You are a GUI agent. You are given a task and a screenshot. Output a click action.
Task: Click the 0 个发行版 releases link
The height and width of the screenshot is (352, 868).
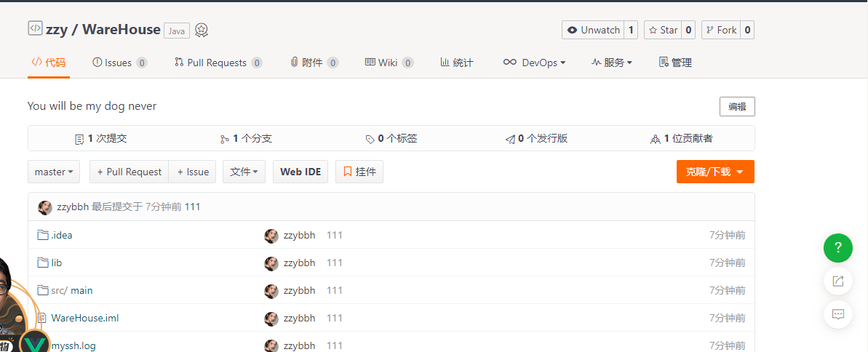tap(536, 139)
